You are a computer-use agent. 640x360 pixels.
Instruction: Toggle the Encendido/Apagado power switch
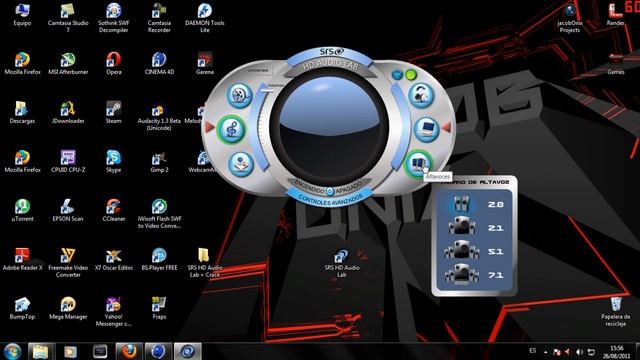tap(330, 191)
